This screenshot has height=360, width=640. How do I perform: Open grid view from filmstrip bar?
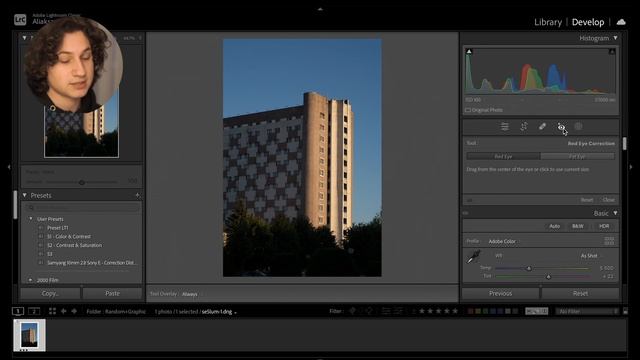click(52, 311)
